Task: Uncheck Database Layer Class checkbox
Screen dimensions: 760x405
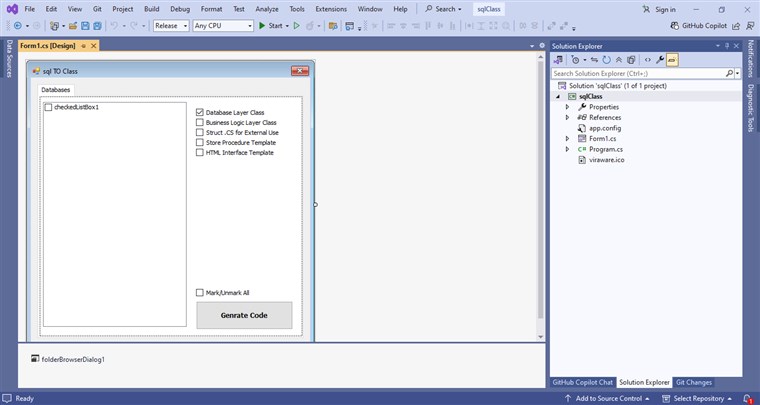Action: click(200, 112)
